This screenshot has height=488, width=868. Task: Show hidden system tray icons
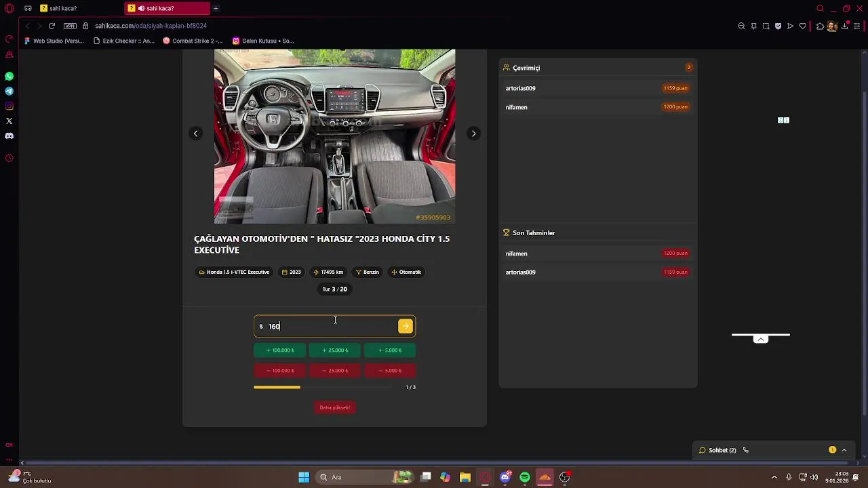click(x=774, y=477)
